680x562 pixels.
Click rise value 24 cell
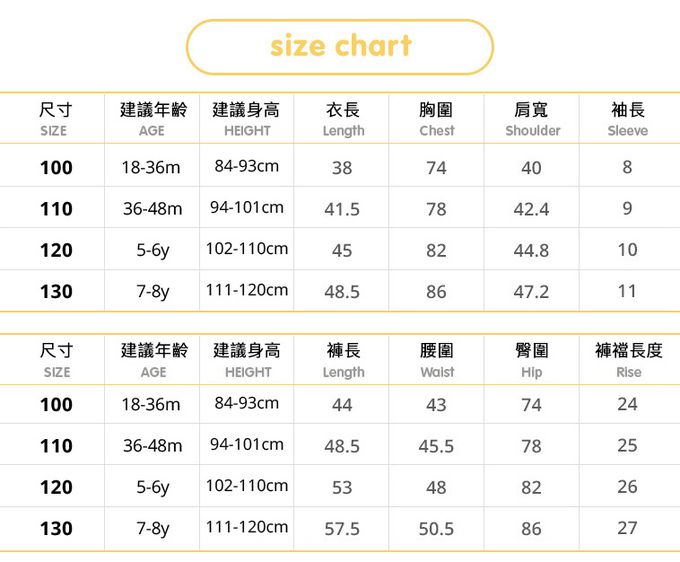point(627,404)
